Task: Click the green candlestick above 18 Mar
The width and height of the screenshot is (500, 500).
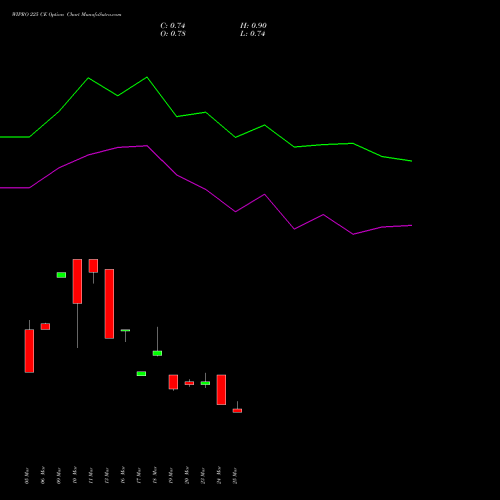Action: coord(157,353)
